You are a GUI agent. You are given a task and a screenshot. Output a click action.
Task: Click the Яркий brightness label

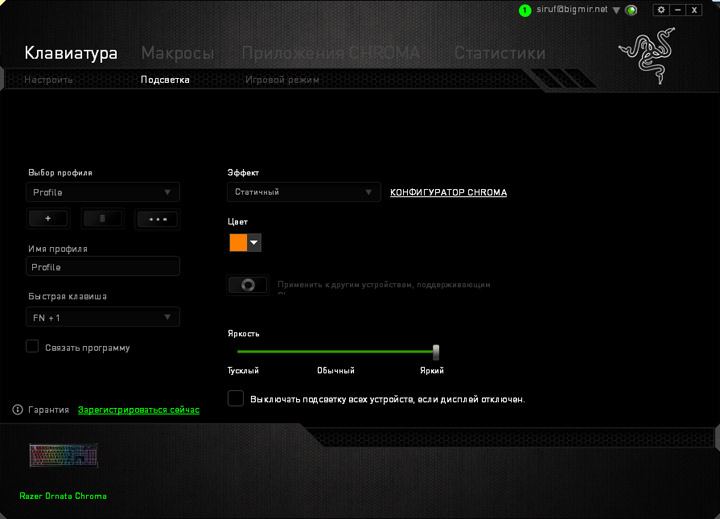[x=432, y=370]
